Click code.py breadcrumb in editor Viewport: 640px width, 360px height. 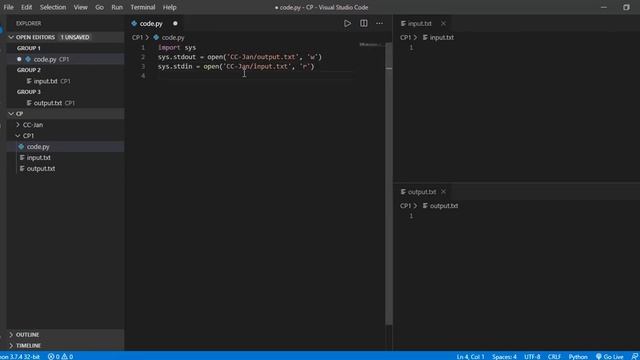pyautogui.click(x=173, y=38)
